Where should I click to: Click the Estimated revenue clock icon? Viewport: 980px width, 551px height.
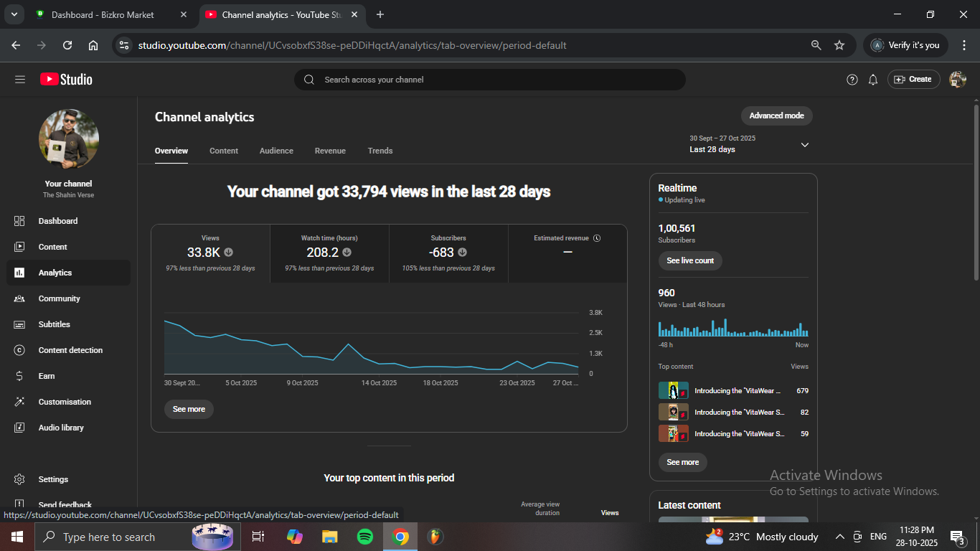click(x=597, y=238)
